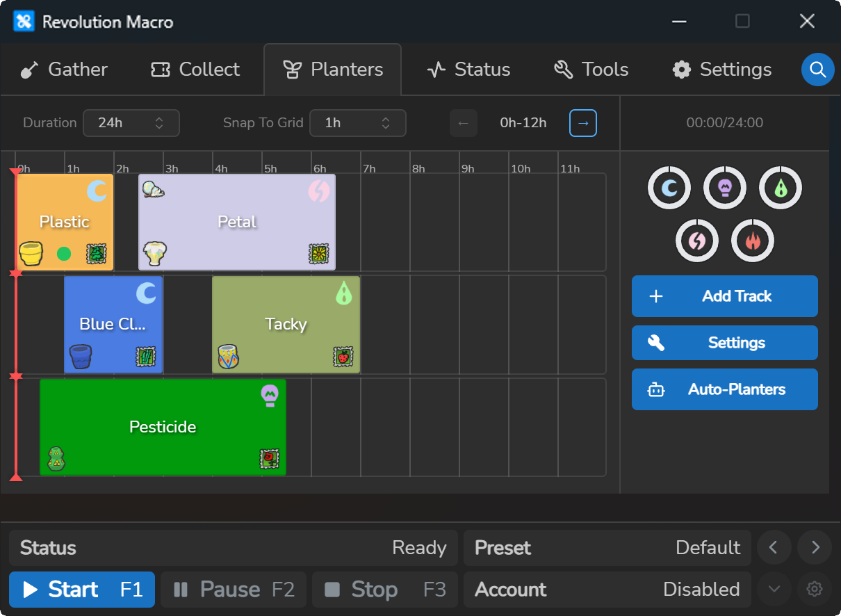
Task: Switch to next preset with right chevron
Action: (815, 548)
